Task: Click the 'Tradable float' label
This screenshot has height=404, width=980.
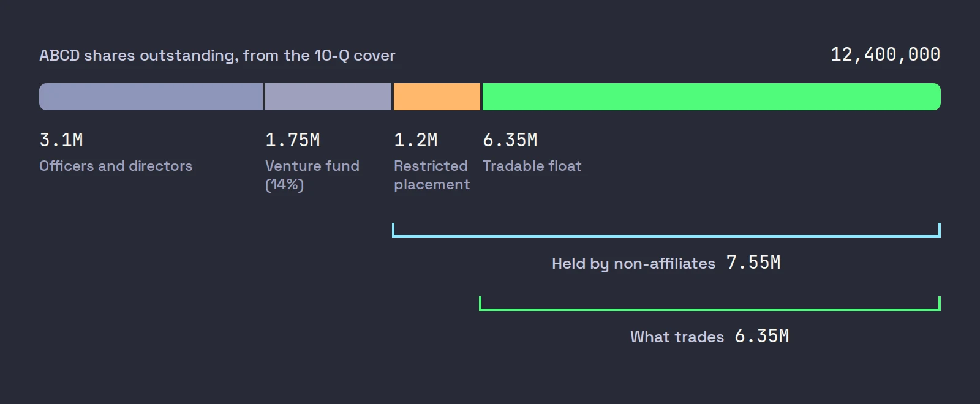Action: point(532,166)
